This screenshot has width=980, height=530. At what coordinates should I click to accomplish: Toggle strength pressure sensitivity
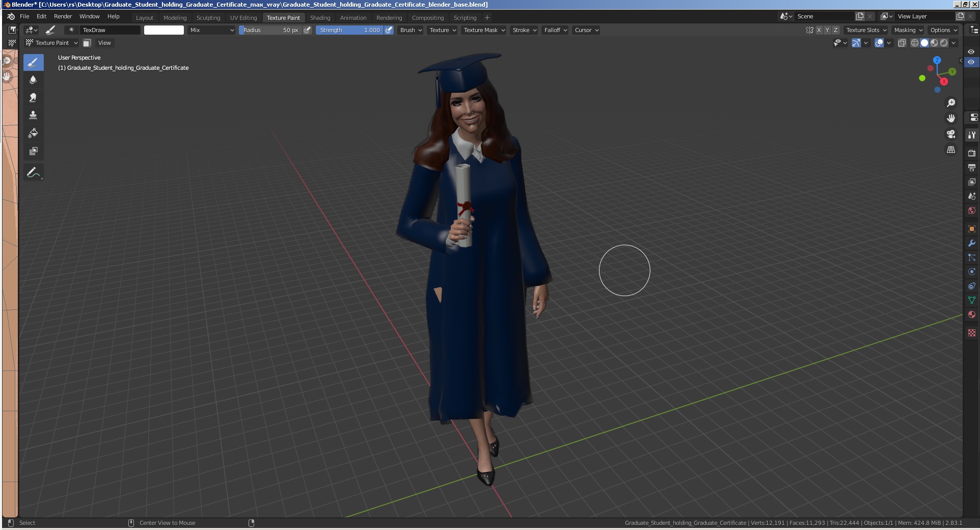click(x=389, y=30)
